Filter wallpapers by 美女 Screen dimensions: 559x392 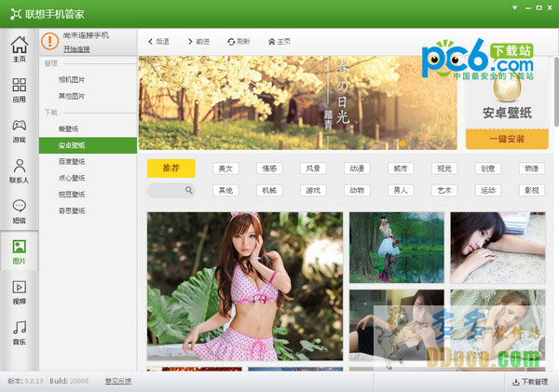tap(225, 169)
